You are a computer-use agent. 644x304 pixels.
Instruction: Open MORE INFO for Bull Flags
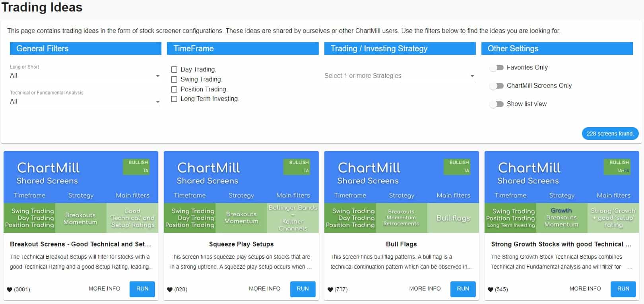click(425, 289)
